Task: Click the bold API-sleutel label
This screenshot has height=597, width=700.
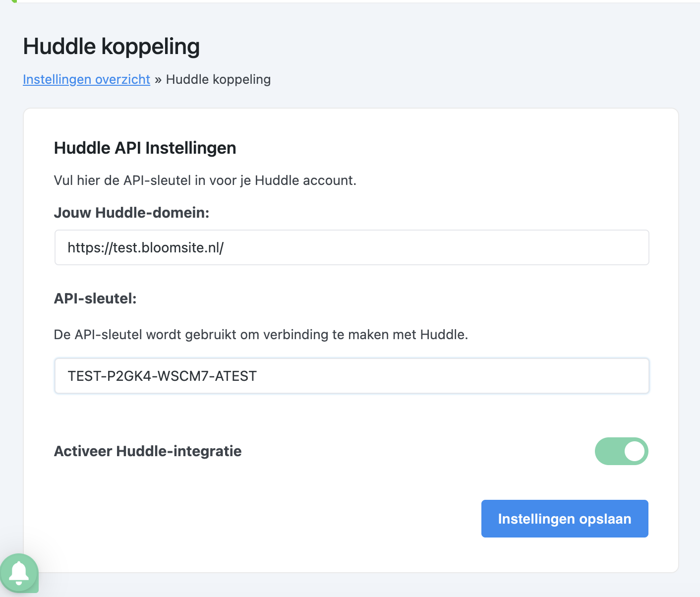Action: pyautogui.click(x=95, y=298)
